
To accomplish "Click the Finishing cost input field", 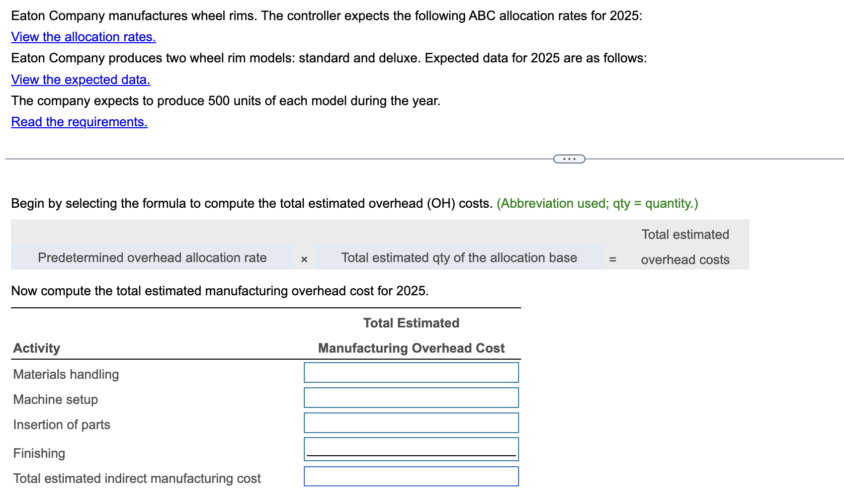I will coord(411,449).
